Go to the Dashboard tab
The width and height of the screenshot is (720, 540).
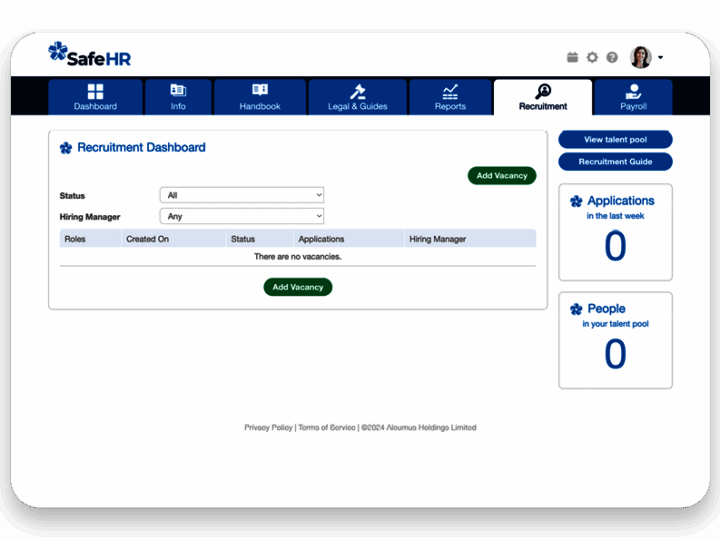click(96, 97)
